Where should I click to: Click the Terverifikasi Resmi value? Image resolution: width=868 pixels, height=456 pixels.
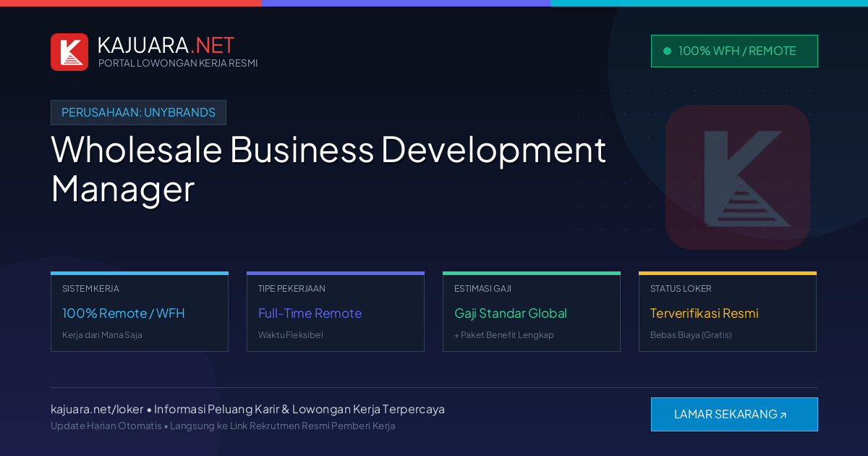point(705,313)
